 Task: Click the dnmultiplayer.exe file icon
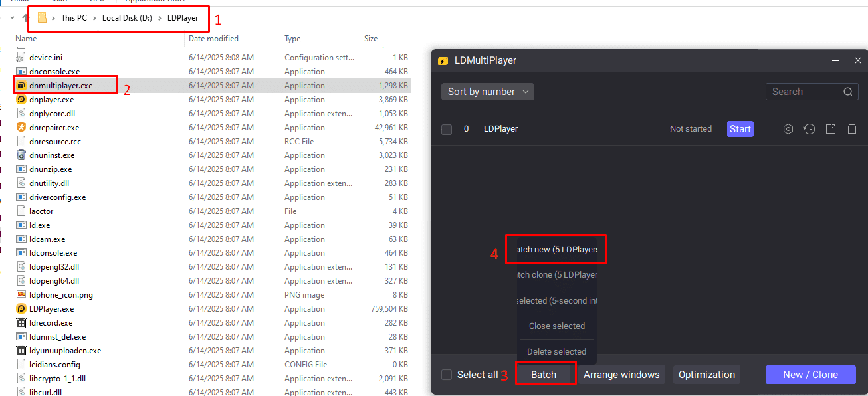pyautogui.click(x=21, y=86)
